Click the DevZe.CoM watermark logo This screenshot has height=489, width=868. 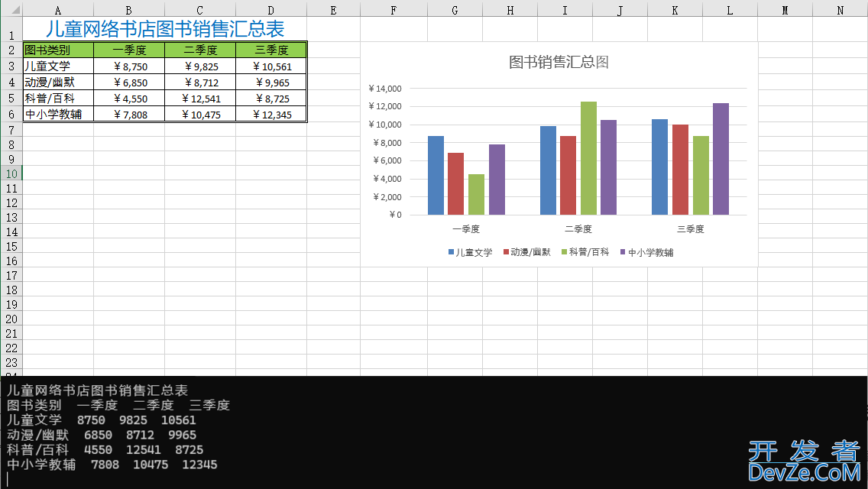805,462
